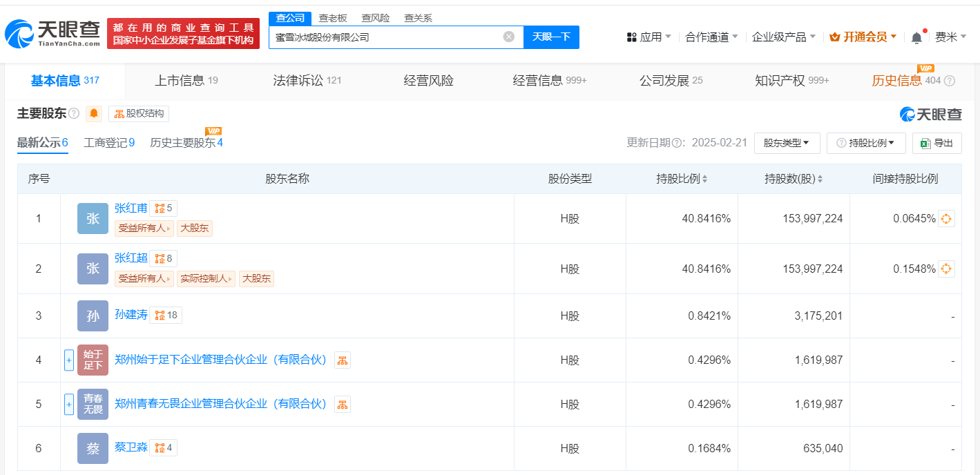
Task: Click the company search input field
Action: 387,37
